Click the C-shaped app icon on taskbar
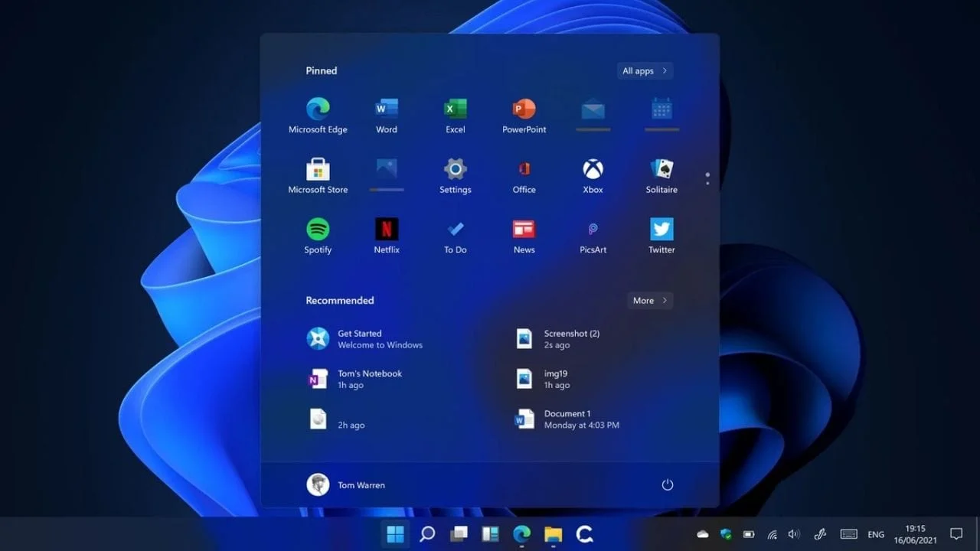This screenshot has height=551, width=980. 584,534
